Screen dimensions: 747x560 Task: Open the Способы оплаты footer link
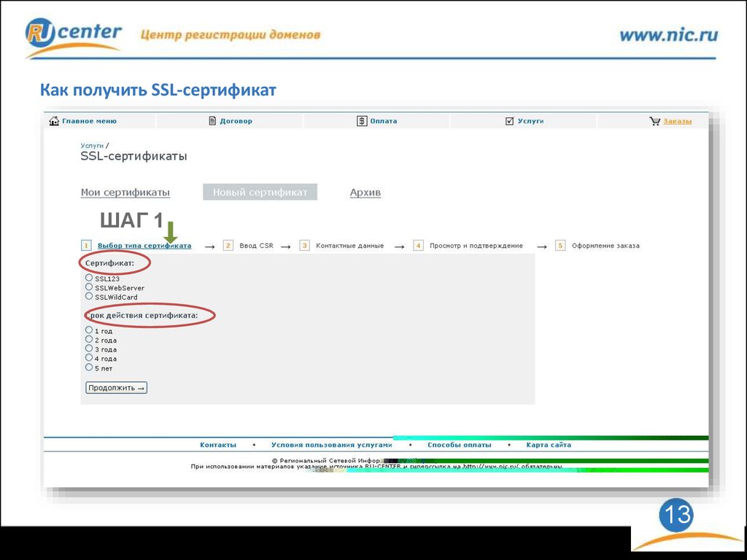pos(460,445)
